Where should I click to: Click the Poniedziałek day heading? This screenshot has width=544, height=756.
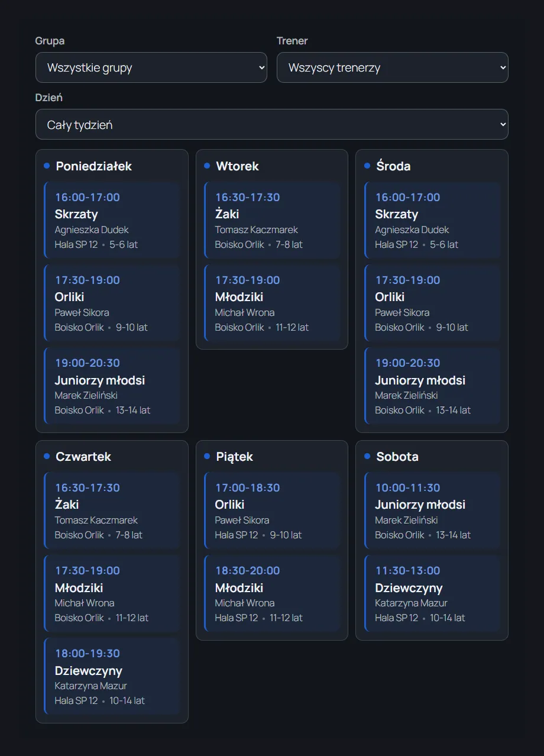[93, 166]
